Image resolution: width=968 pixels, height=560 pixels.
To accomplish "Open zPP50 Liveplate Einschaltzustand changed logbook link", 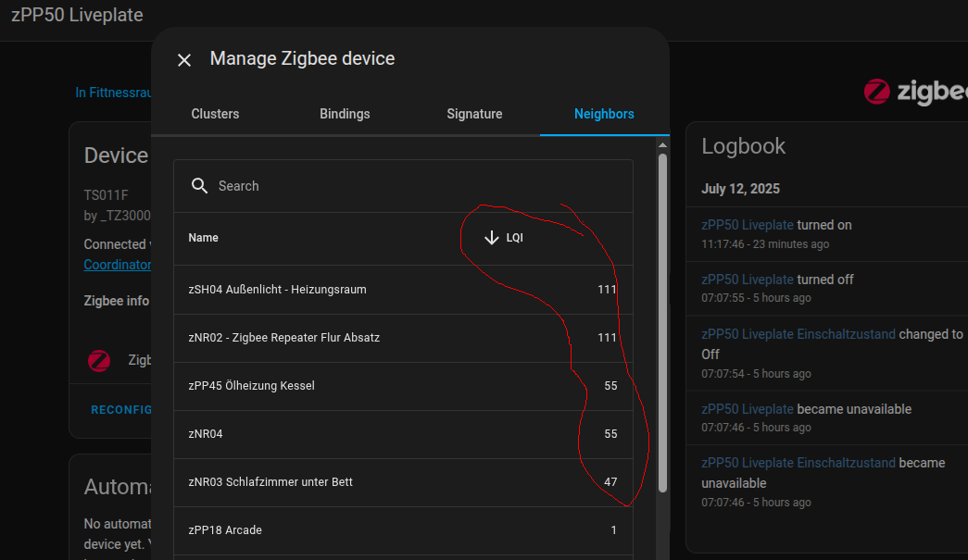I will (x=798, y=334).
